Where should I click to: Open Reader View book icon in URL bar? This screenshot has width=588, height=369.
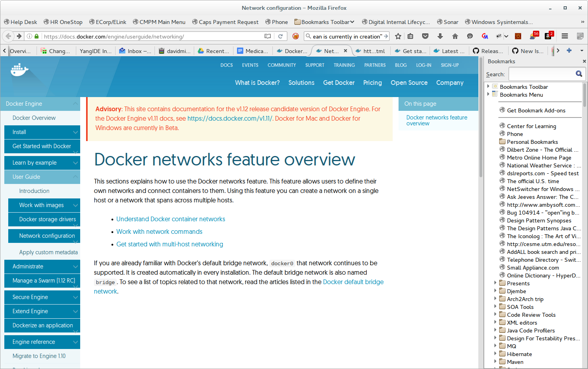pyautogui.click(x=268, y=36)
